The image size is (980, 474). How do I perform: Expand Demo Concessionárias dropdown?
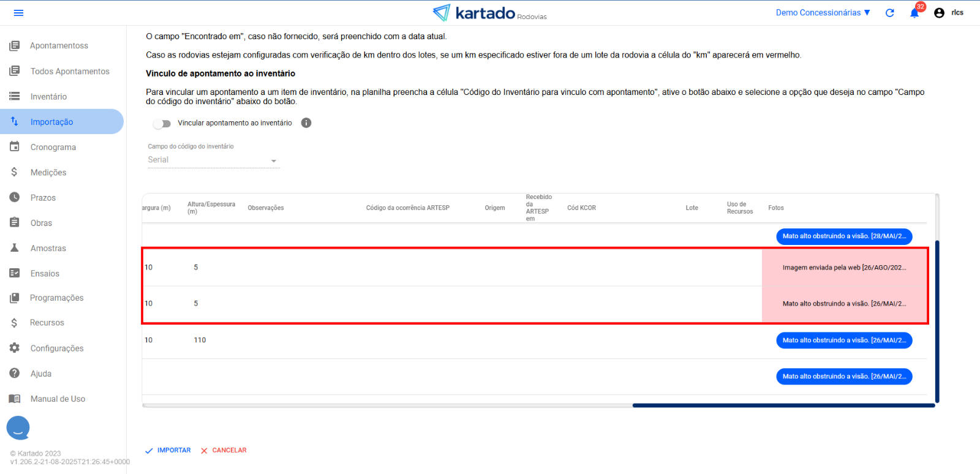coord(823,13)
